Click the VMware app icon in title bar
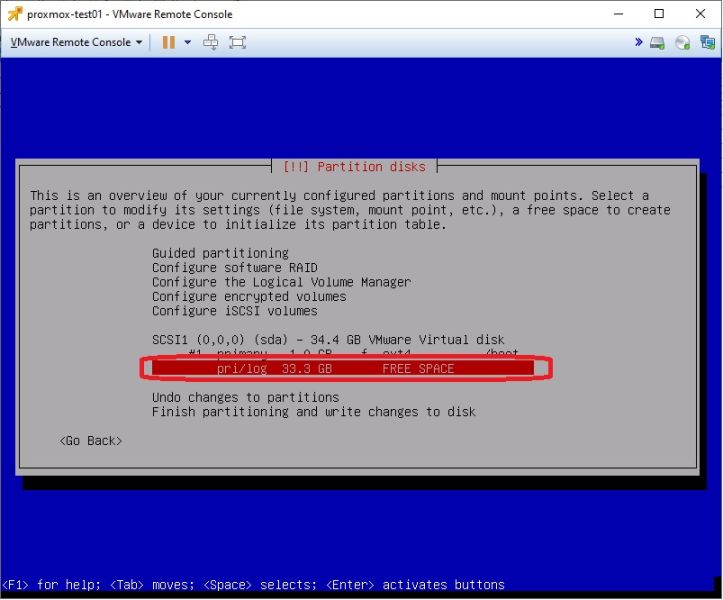 tap(15, 14)
